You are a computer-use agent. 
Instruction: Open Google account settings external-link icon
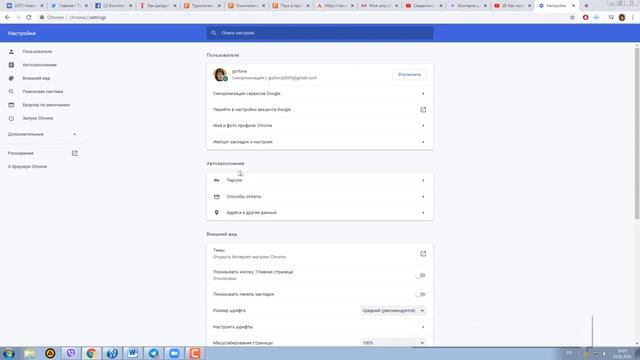(423, 110)
